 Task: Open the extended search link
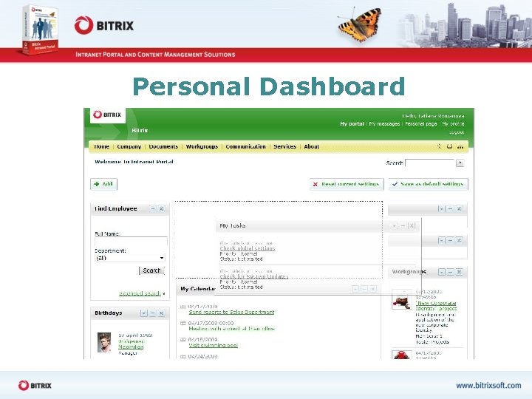tap(140, 293)
